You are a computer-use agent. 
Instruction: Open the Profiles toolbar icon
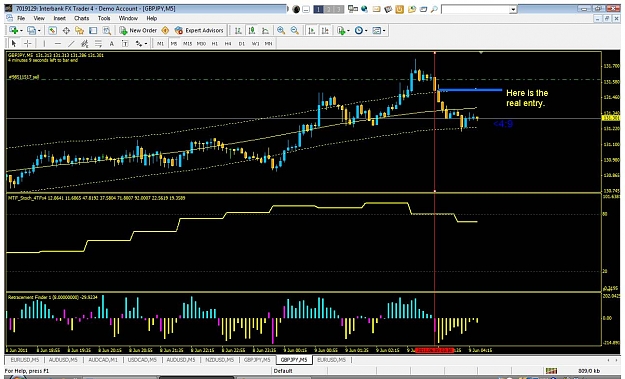coord(31,30)
